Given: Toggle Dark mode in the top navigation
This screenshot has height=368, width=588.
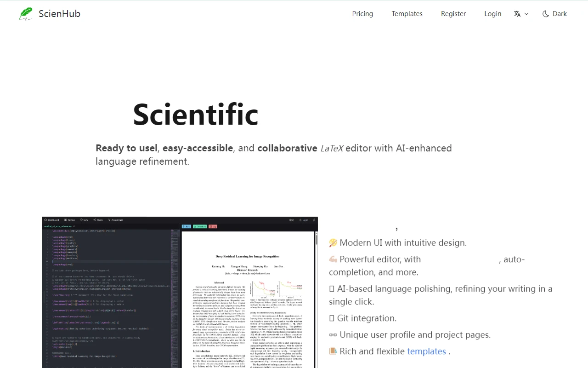Looking at the screenshot, I should click(x=554, y=14).
